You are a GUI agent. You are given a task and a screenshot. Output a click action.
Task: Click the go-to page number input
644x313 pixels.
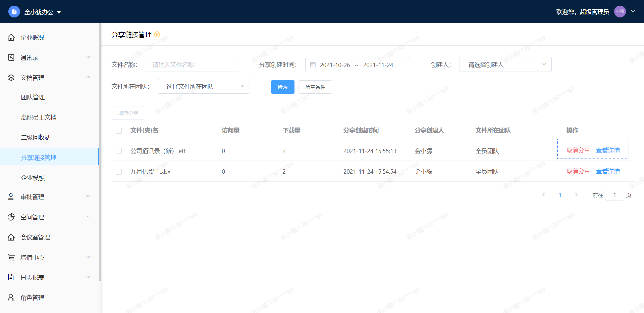tap(614, 195)
